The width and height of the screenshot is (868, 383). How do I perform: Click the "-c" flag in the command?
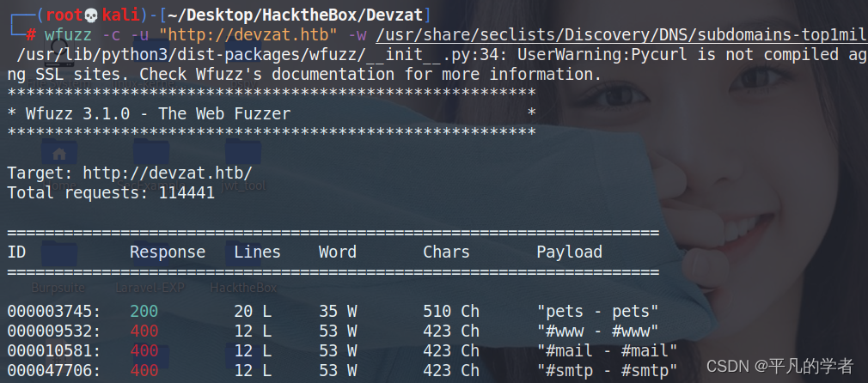click(x=111, y=35)
